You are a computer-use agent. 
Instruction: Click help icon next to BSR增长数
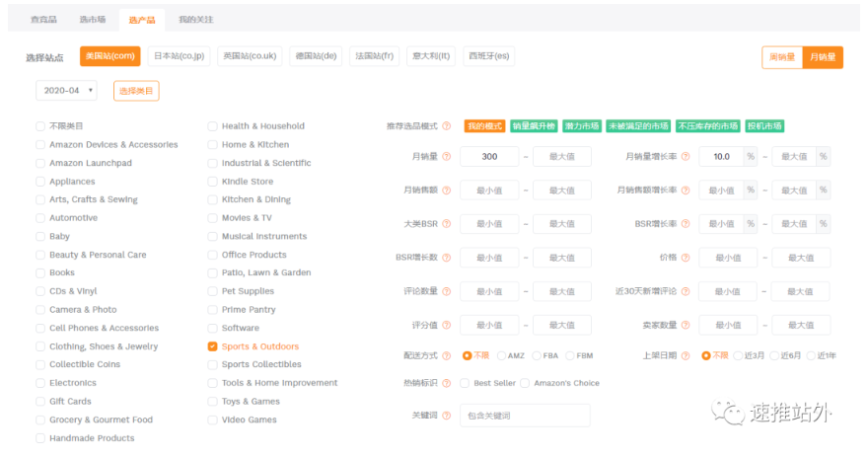[447, 258]
